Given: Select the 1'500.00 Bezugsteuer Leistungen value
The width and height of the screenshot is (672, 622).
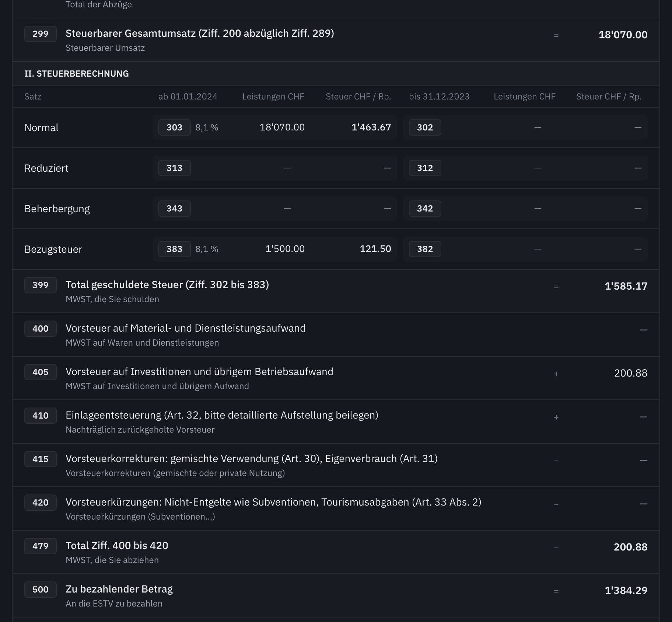Looking at the screenshot, I should click(x=285, y=249).
